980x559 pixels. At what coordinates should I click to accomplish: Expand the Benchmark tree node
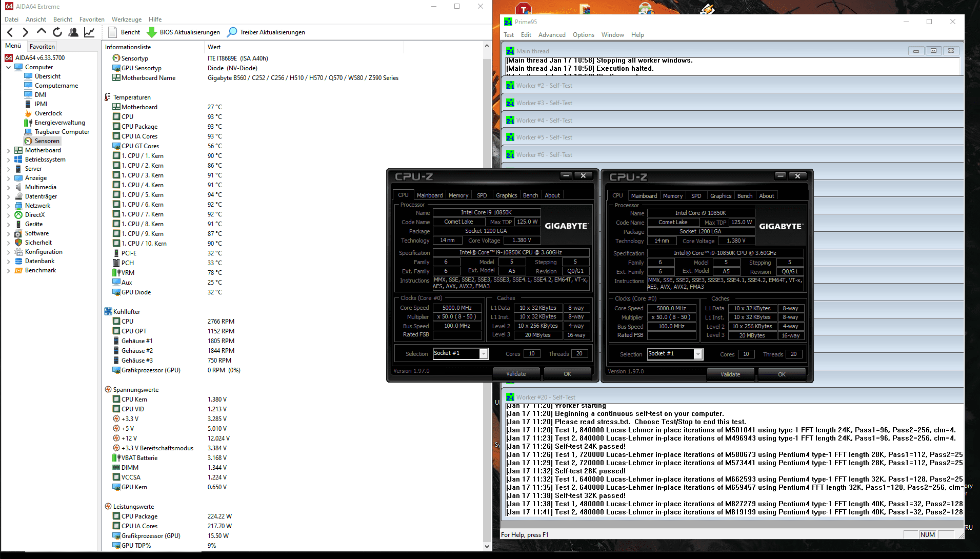pos(8,270)
